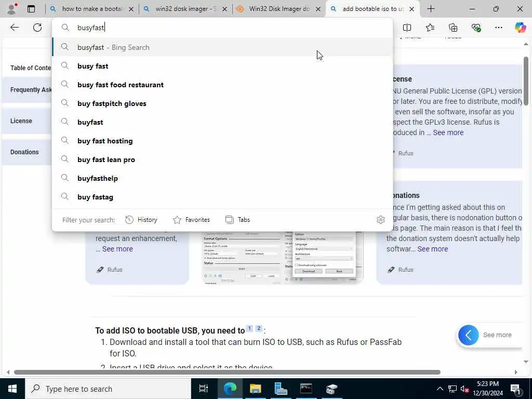Click the scroll right arrow

tap(516, 372)
